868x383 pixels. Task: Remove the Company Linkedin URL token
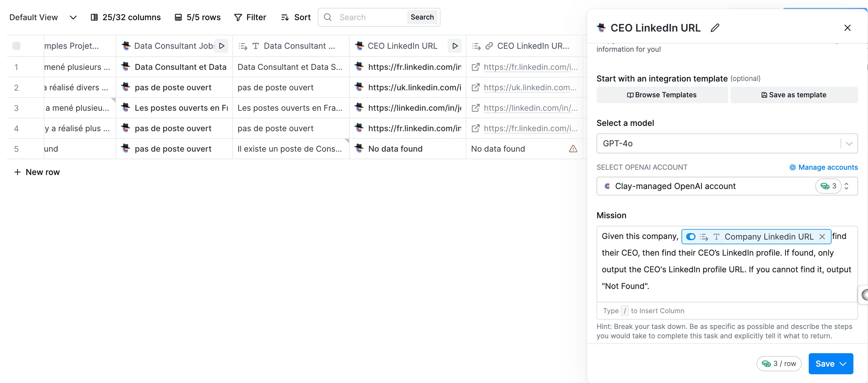point(822,237)
